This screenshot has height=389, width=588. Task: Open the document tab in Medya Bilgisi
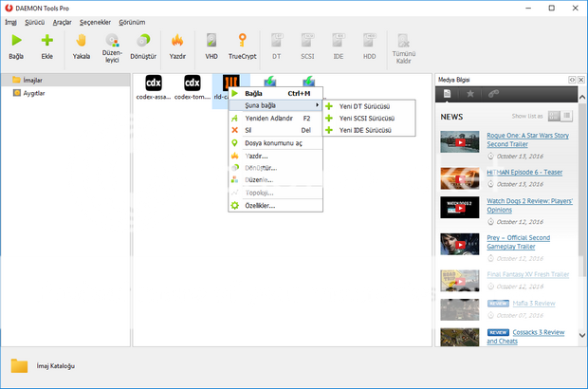447,94
